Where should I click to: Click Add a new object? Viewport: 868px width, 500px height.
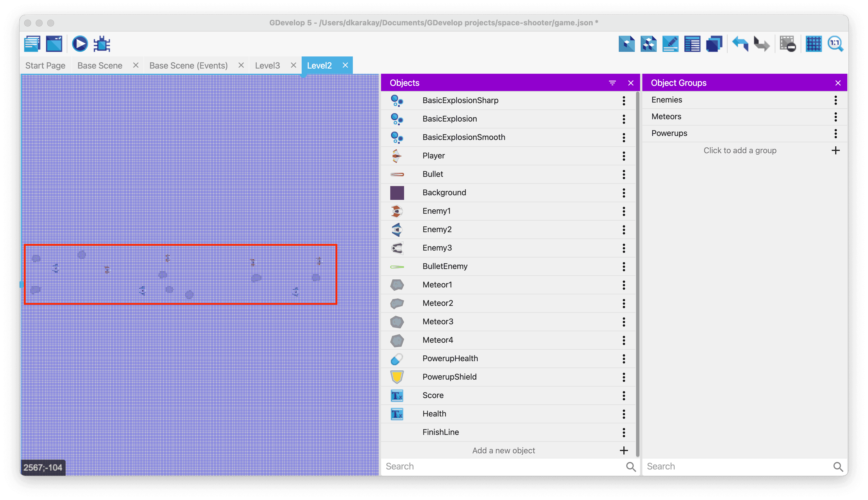point(503,450)
